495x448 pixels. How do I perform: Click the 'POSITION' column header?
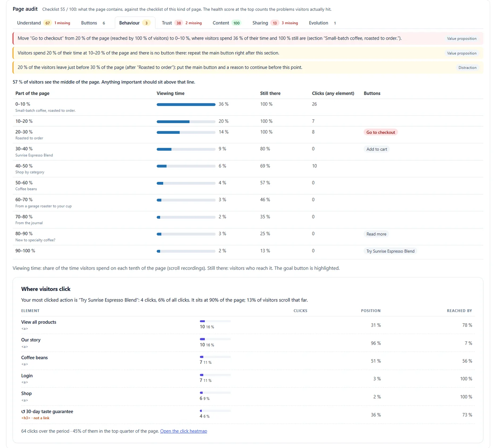371,311
